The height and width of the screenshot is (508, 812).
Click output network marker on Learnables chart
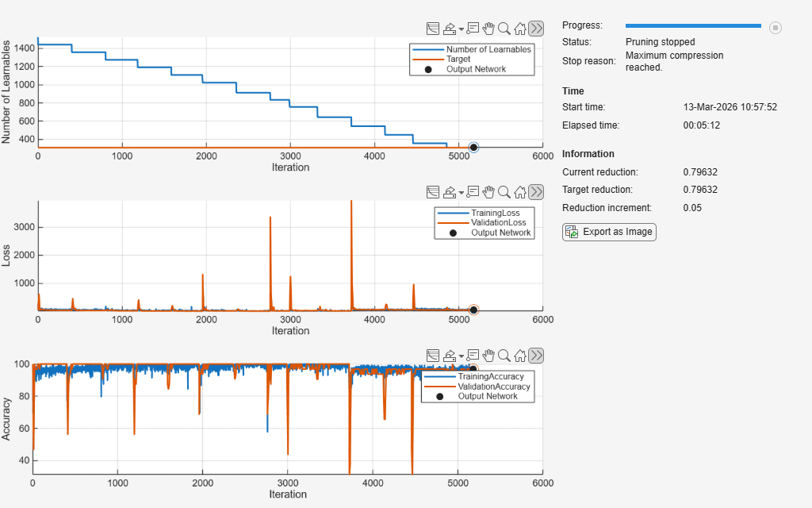tap(473, 147)
